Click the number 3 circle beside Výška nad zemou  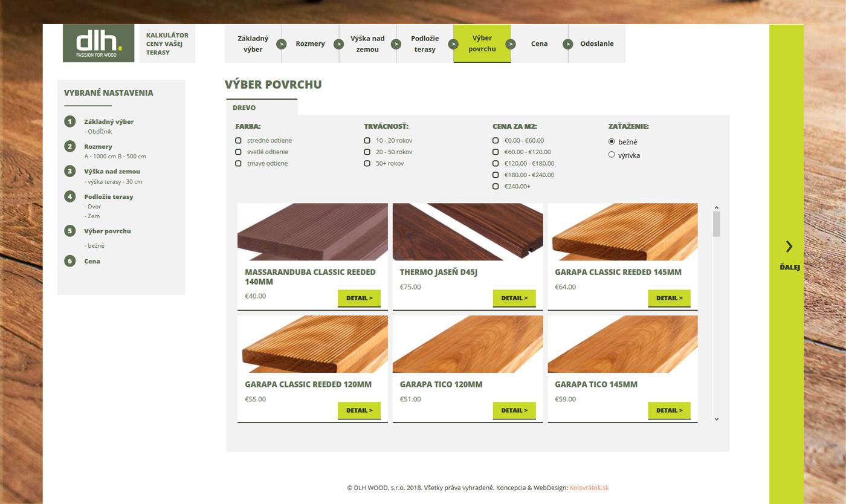[x=70, y=171]
